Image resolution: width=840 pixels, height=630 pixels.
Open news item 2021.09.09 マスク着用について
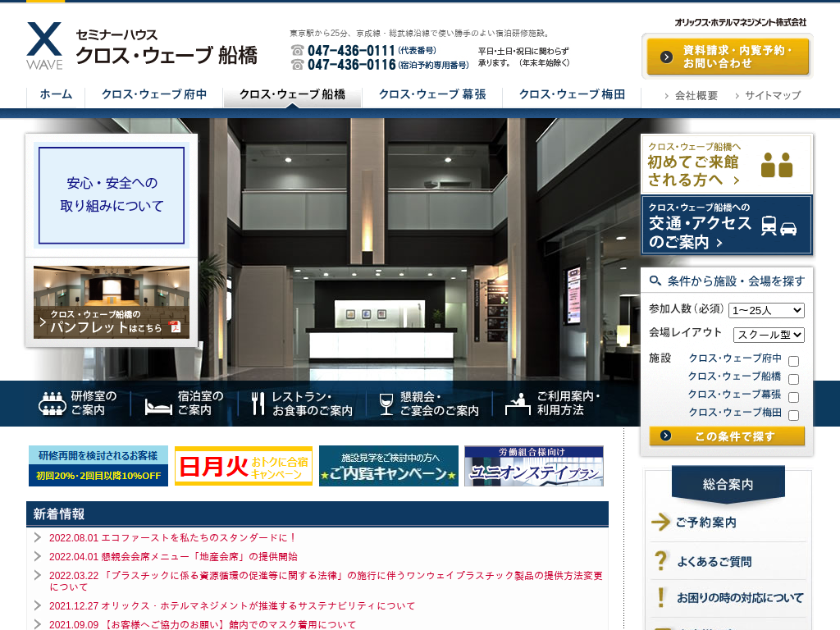pyautogui.click(x=203, y=624)
